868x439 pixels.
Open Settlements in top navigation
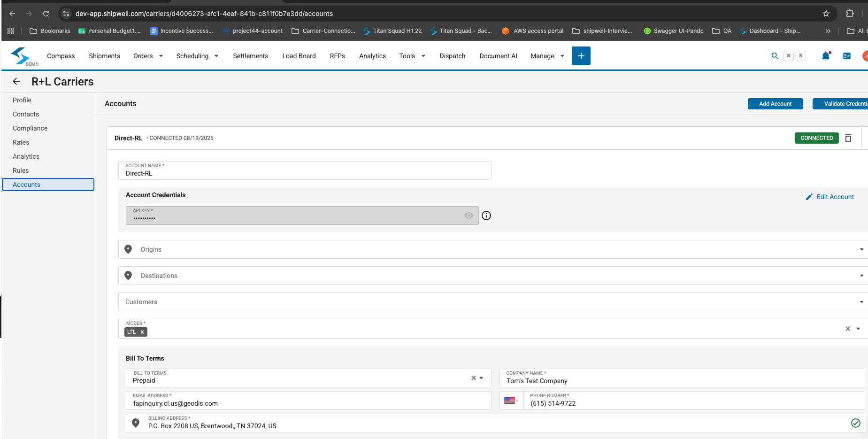(x=251, y=56)
